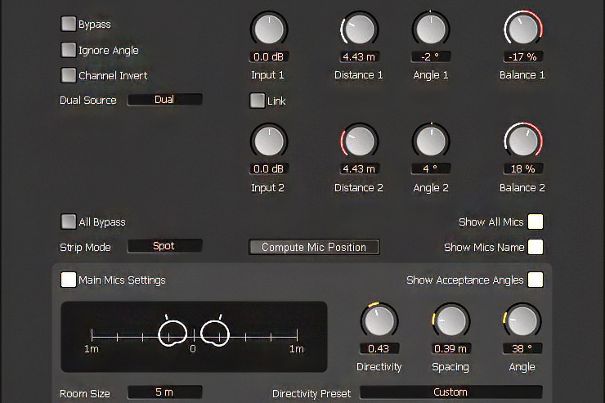Enable the Bypass checkbox
This screenshot has height=403, width=605.
coord(69,23)
